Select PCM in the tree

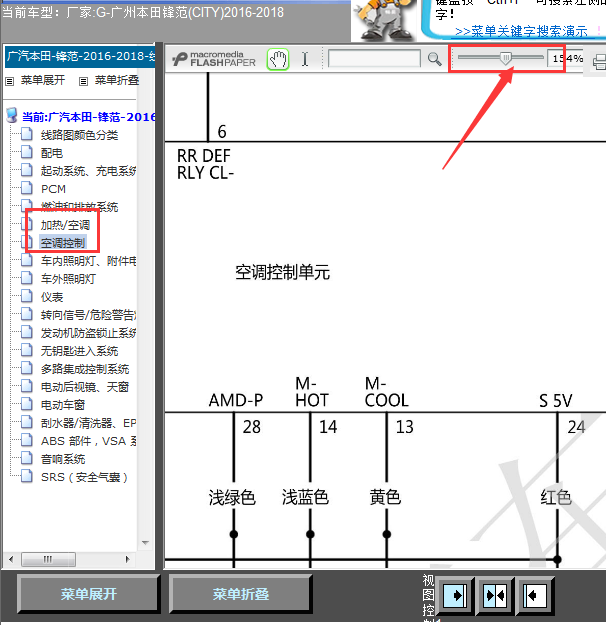click(53, 189)
